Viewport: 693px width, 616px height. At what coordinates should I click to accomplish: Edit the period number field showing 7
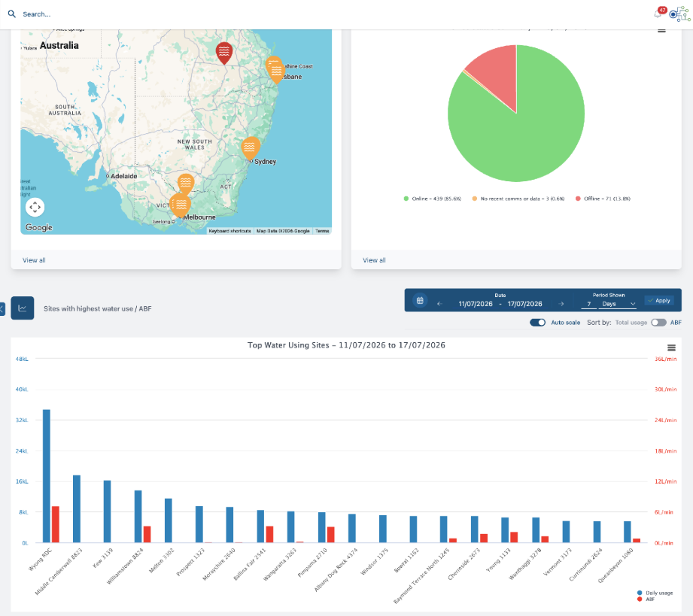coord(588,304)
